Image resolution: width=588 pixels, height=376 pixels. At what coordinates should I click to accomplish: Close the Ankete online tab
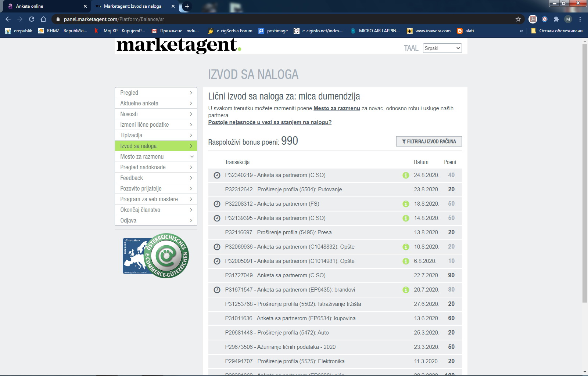tap(85, 6)
